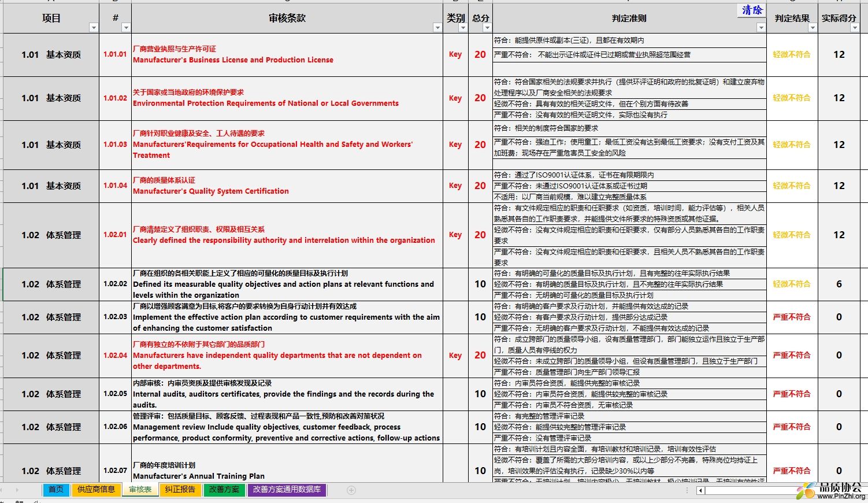Switch to the 供应商信息 sheet tab

click(96, 490)
